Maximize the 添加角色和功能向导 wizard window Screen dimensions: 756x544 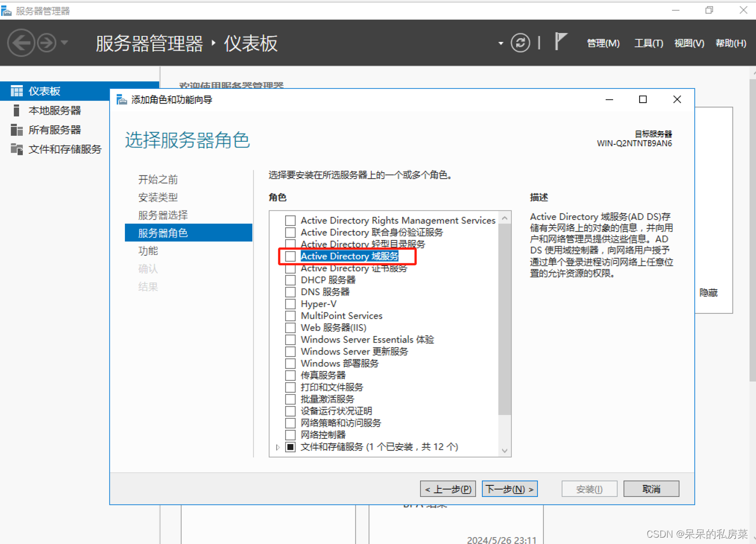(643, 99)
